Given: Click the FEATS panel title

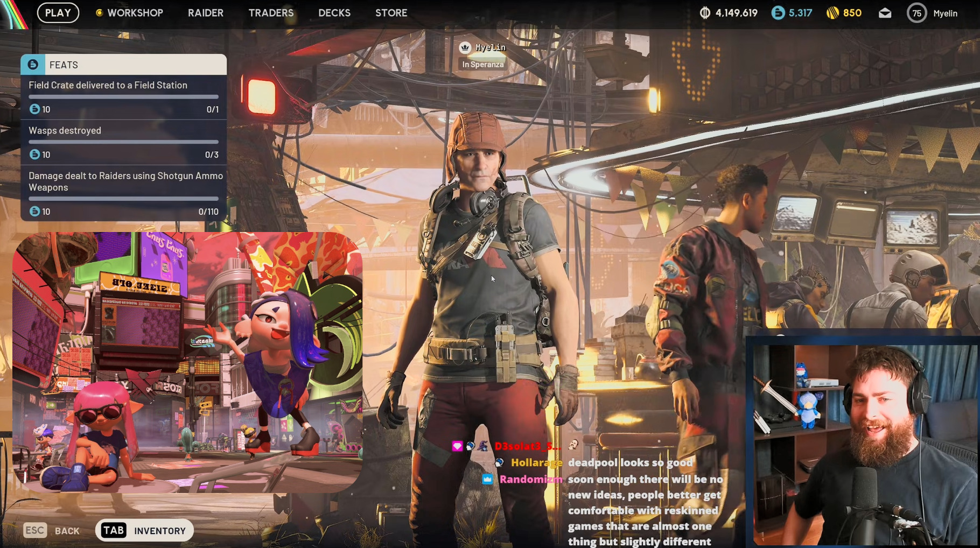Looking at the screenshot, I should (x=64, y=65).
